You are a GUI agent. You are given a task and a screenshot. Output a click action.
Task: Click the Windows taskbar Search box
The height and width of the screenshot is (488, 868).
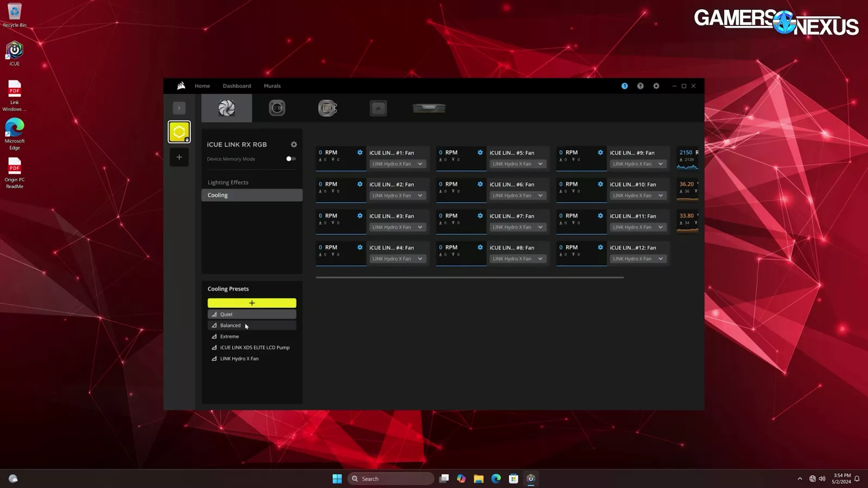click(391, 479)
